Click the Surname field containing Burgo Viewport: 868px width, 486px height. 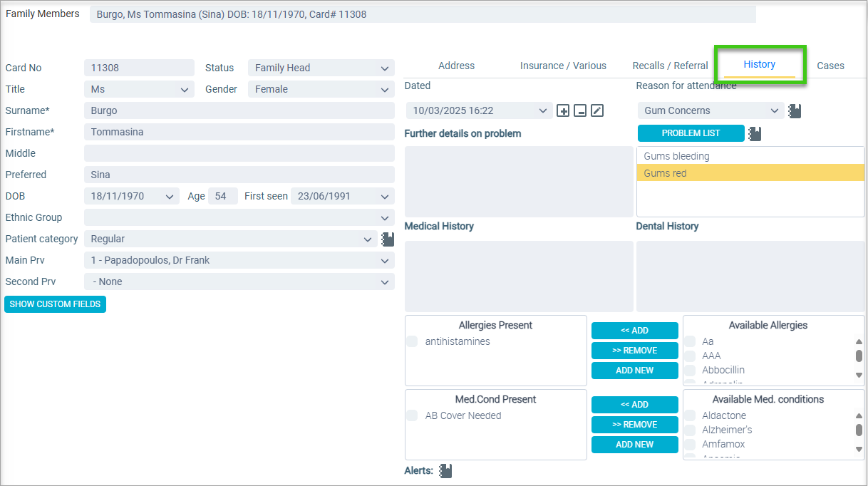pyautogui.click(x=239, y=110)
